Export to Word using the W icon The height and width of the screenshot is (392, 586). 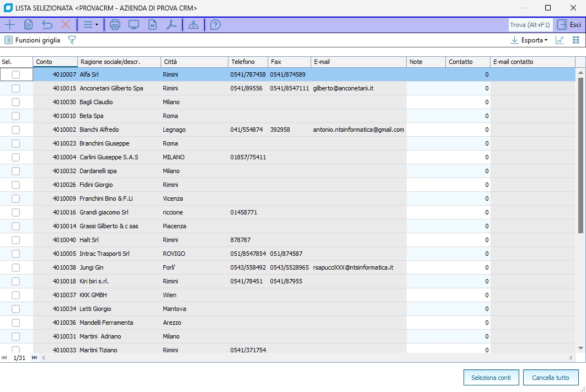tap(152, 25)
